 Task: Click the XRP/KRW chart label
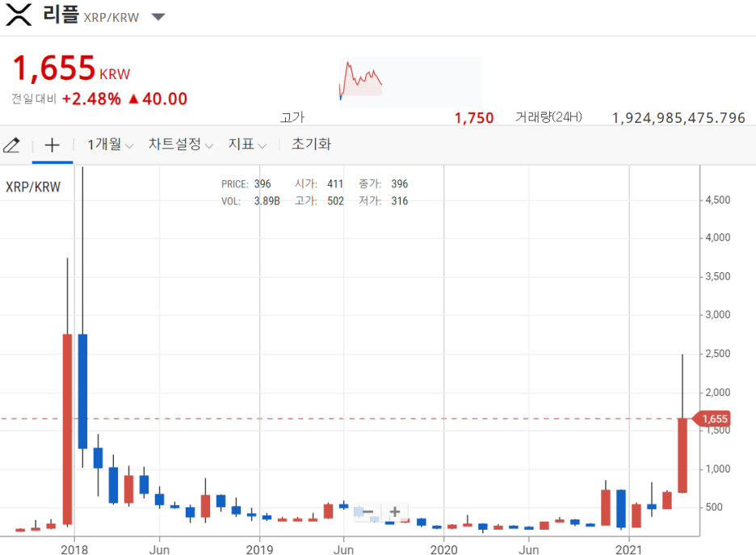(x=33, y=187)
